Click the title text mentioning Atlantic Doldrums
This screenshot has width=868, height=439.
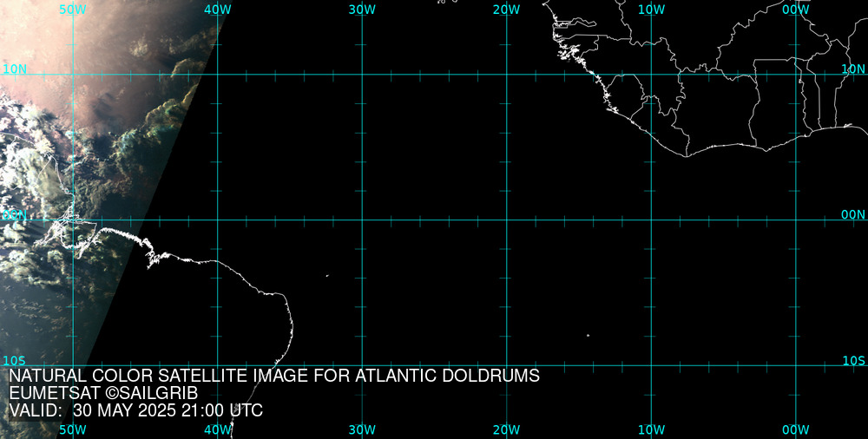click(x=274, y=376)
